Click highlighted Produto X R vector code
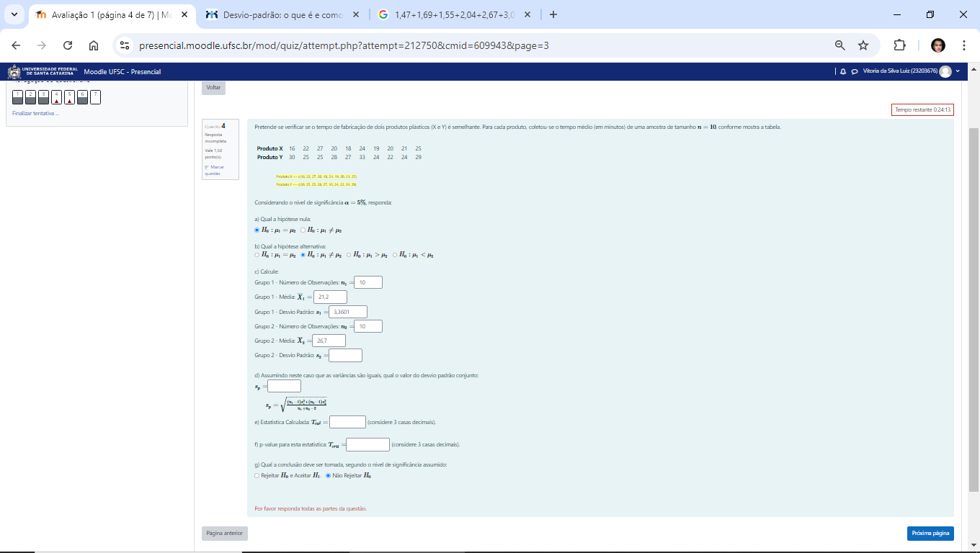The image size is (980, 553). [316, 176]
